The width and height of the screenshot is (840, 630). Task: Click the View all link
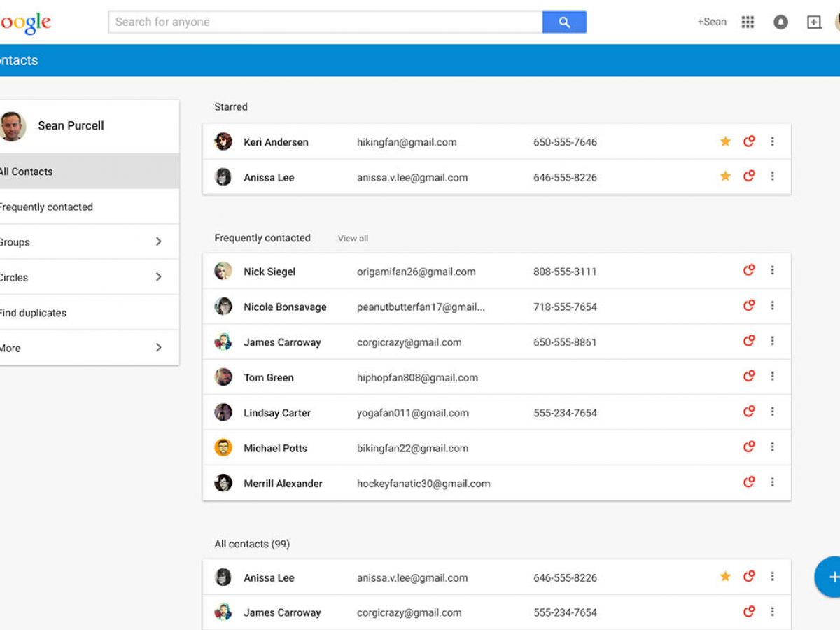point(353,239)
